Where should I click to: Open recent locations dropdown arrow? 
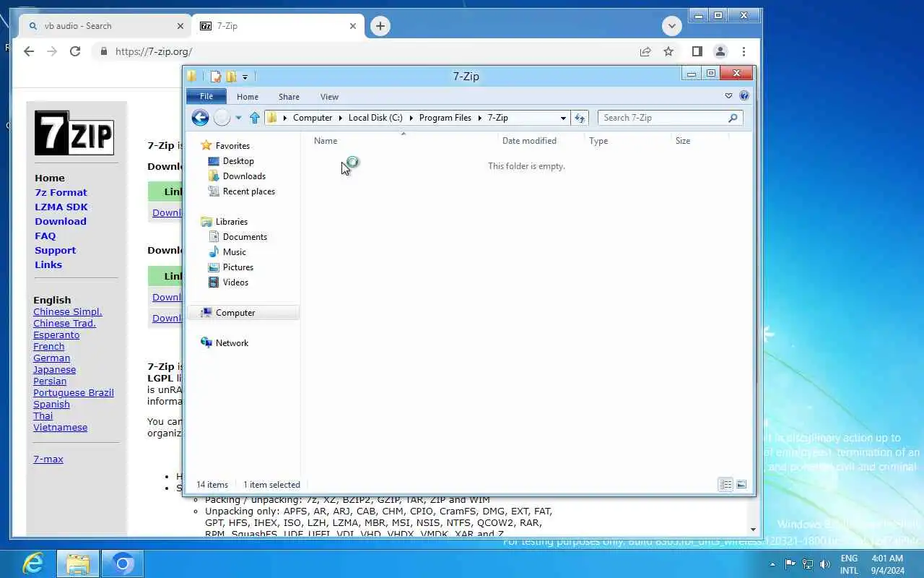pyautogui.click(x=238, y=118)
